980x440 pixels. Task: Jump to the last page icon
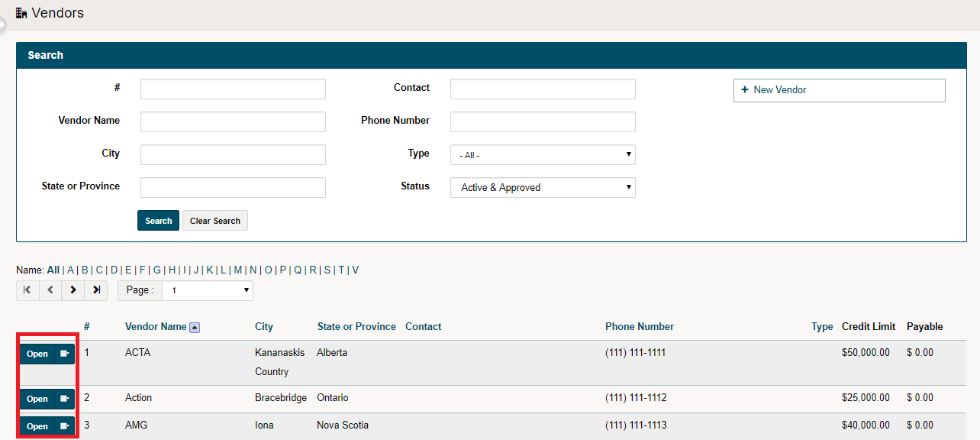point(96,290)
